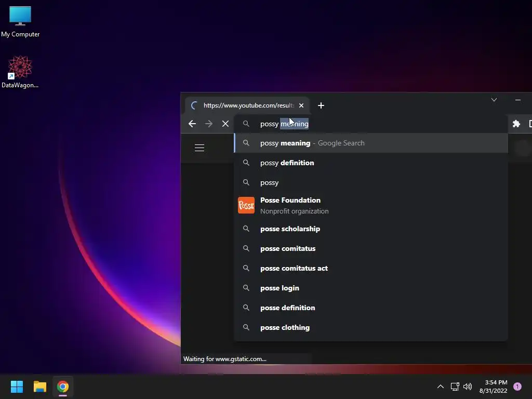
Task: Choose the 'posse definition' suggestion
Action: click(371, 308)
